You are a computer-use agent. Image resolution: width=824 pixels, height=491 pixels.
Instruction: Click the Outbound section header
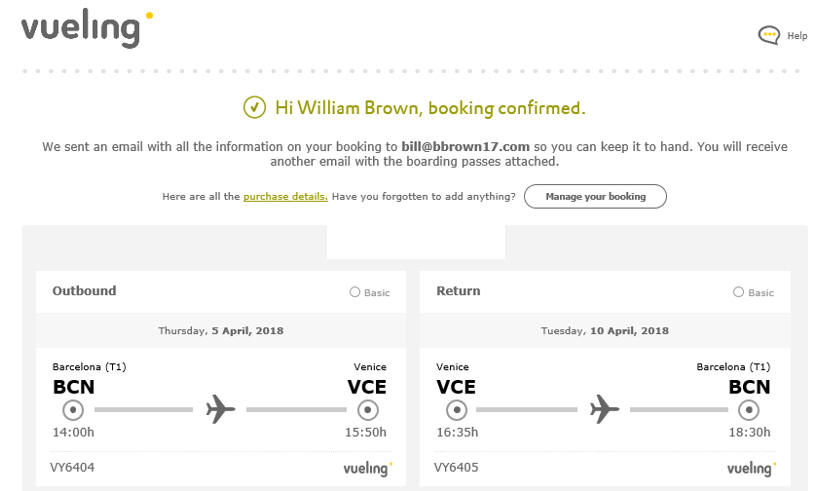[x=84, y=291]
